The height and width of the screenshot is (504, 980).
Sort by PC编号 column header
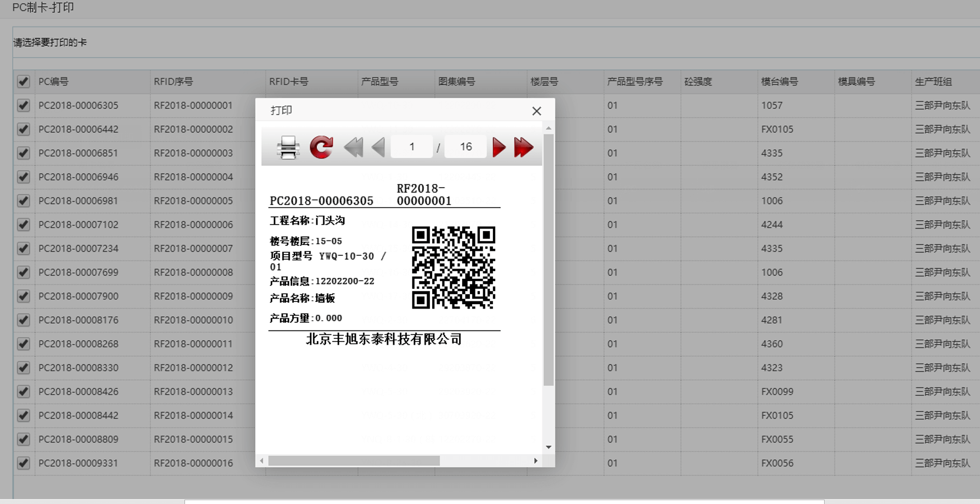tap(54, 82)
